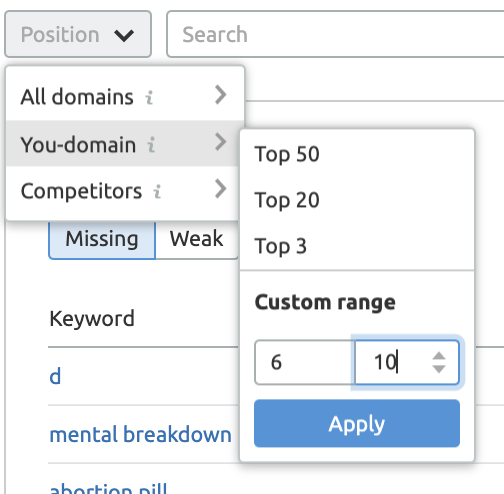
Task: Focus the custom range minimum field
Action: [x=305, y=362]
